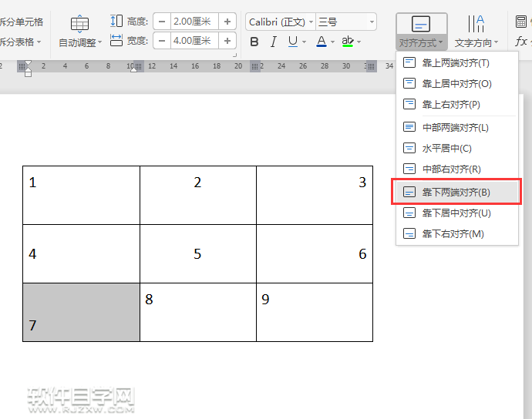
Task: Click table cell containing 8
Action: [x=198, y=312]
